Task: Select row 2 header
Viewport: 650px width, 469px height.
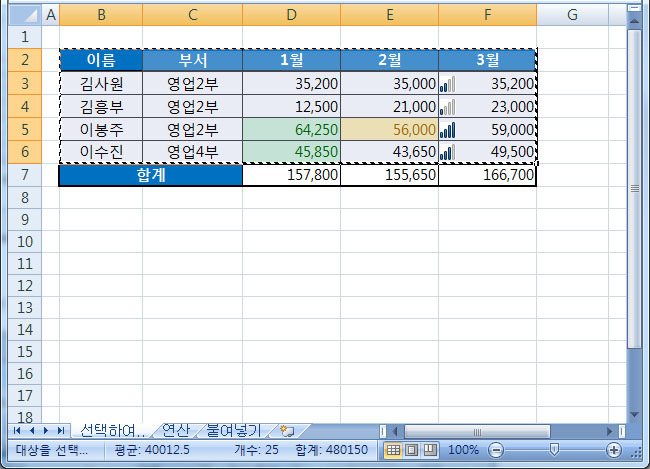Action: pos(25,60)
